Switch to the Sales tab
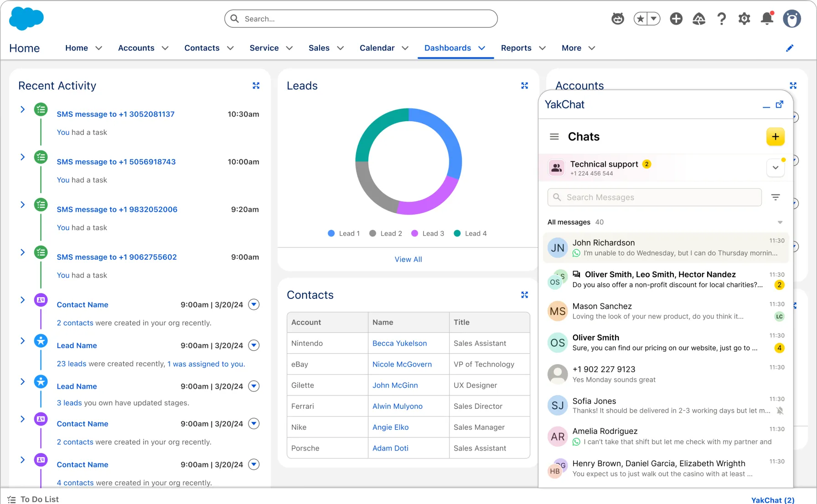 point(319,48)
